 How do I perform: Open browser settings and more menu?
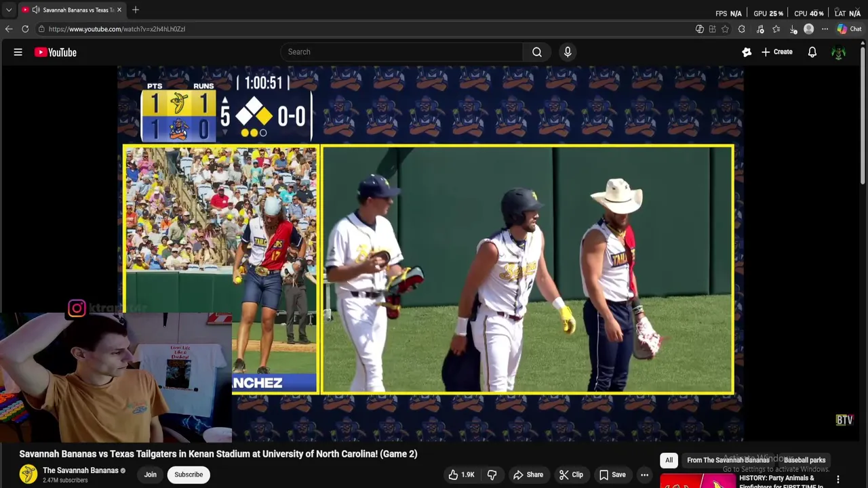pos(825,29)
